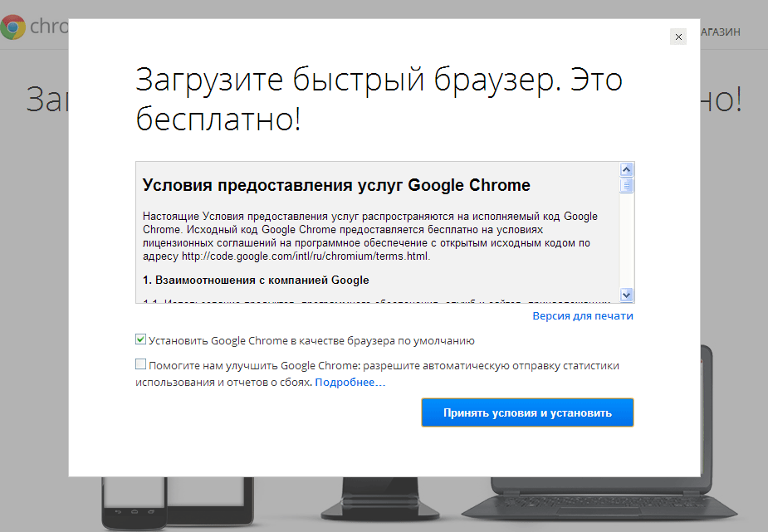The width and height of the screenshot is (768, 532).
Task: Click the 'Условия предоставления услуг Google Chrome' heading
Action: click(336, 185)
